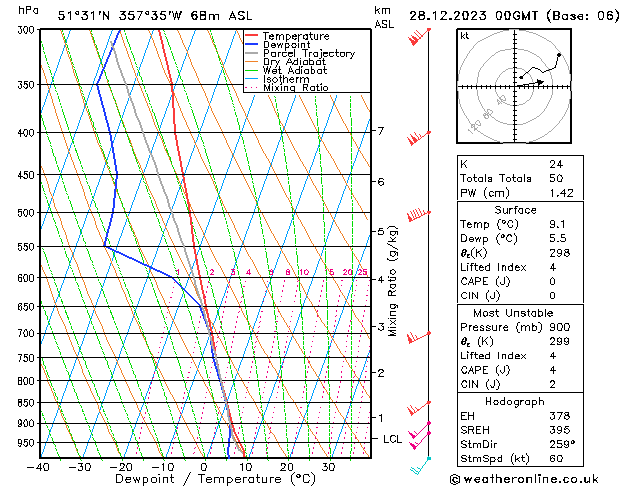Viewport: 629px width, 486px height.
Task: Click the 850 hPa pressure axis label
Action: pyautogui.click(x=27, y=403)
